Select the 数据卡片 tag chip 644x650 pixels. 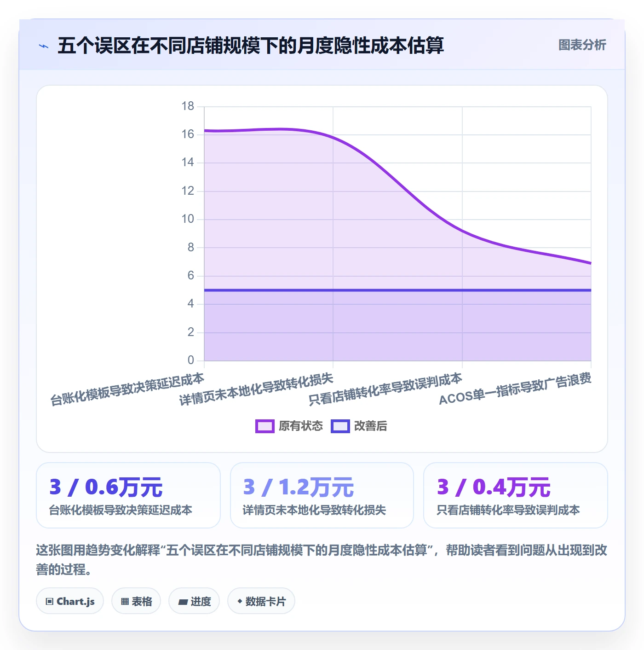point(261,601)
